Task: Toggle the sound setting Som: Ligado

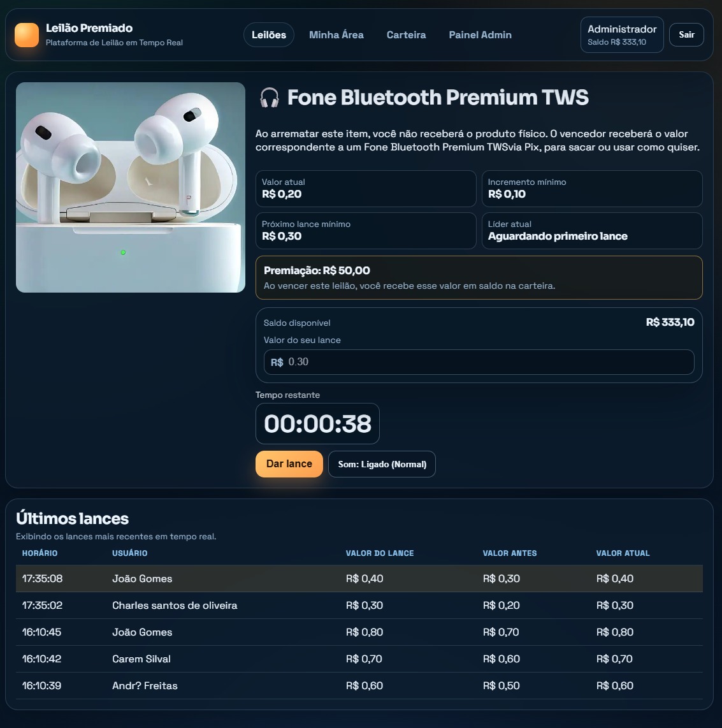Action: coord(381,464)
